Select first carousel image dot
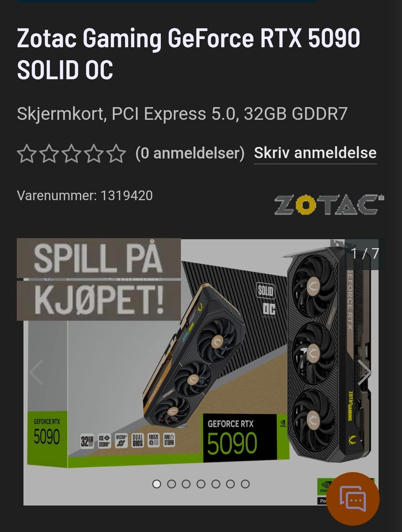Image resolution: width=402 pixels, height=532 pixels. 157,484
